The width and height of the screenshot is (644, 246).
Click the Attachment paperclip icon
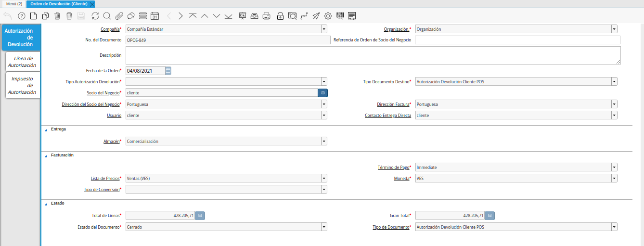(119, 16)
